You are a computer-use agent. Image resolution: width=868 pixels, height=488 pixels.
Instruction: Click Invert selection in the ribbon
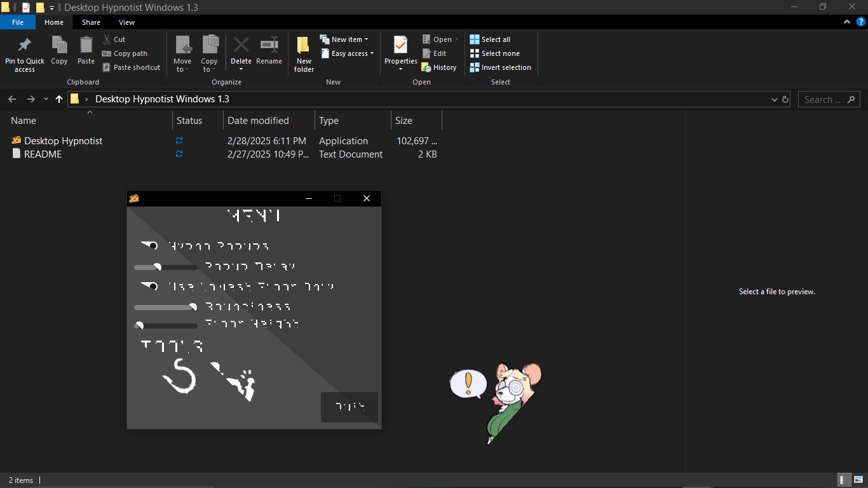(501, 67)
